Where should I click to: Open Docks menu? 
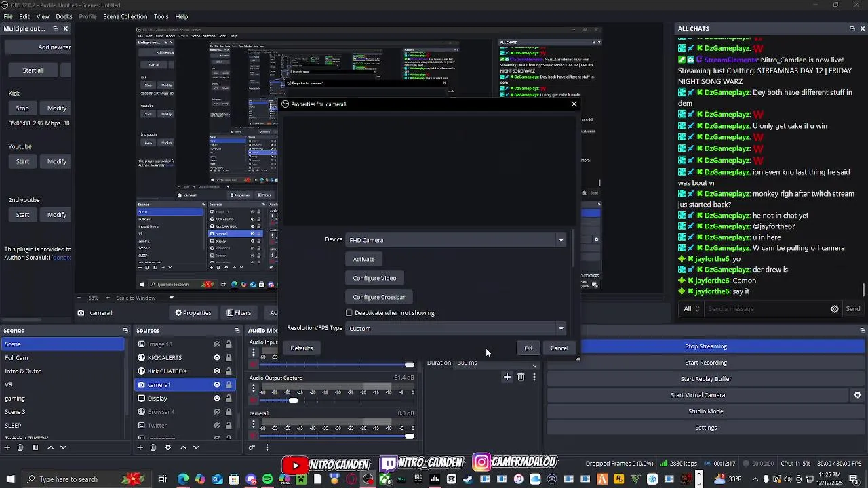click(64, 16)
